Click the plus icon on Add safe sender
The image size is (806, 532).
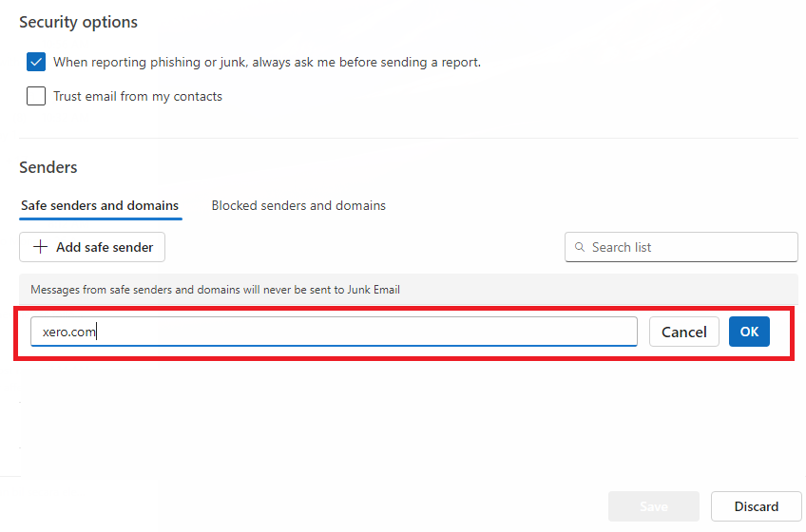(40, 247)
